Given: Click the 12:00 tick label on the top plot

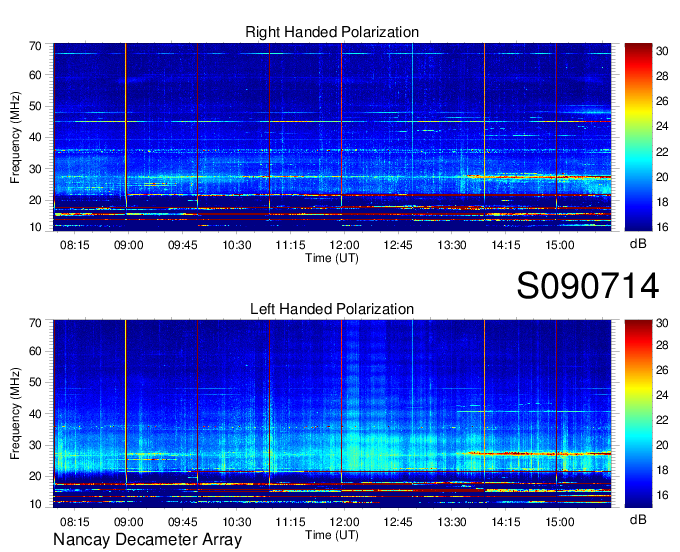Looking at the screenshot, I should tap(344, 245).
